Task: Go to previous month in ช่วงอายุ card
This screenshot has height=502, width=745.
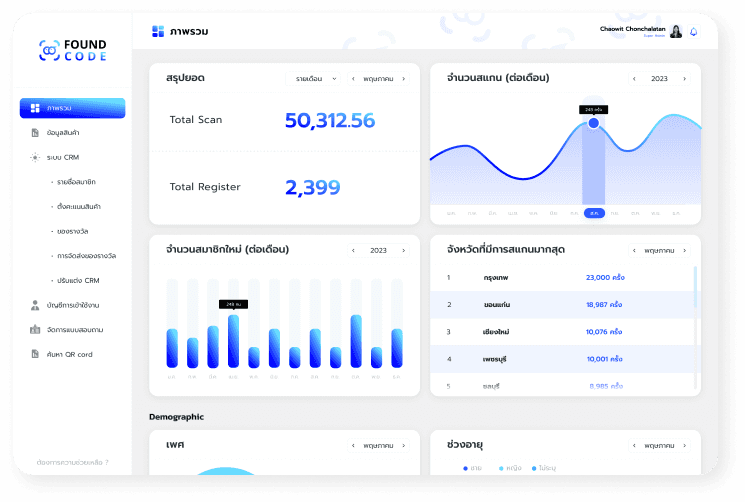Action: 634,445
